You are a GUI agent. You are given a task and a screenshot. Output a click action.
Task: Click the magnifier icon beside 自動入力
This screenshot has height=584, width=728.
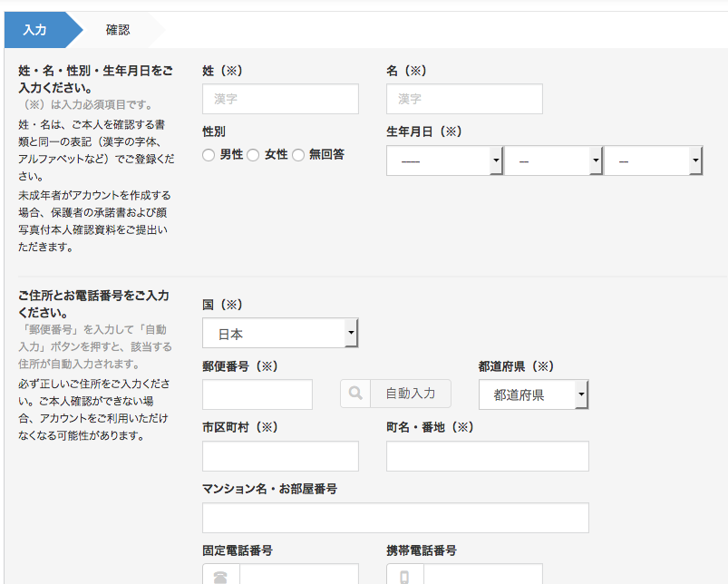pyautogui.click(x=355, y=394)
